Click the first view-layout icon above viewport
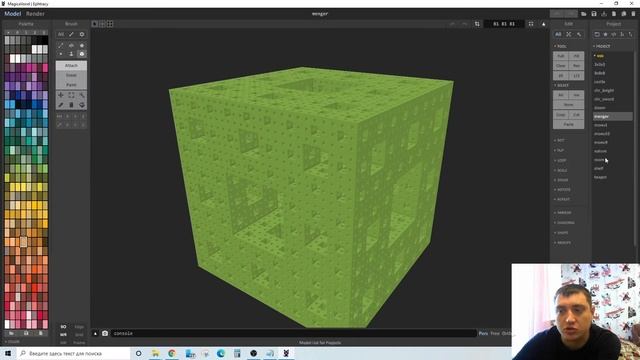Screen dimensions: 640x360 95,24
